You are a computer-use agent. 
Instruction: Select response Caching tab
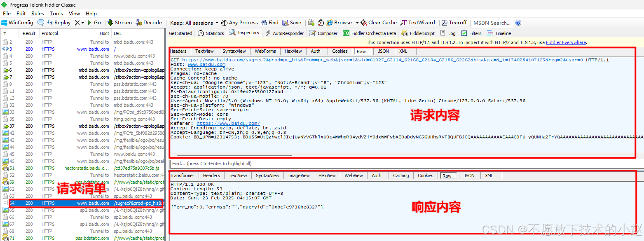coord(401,175)
